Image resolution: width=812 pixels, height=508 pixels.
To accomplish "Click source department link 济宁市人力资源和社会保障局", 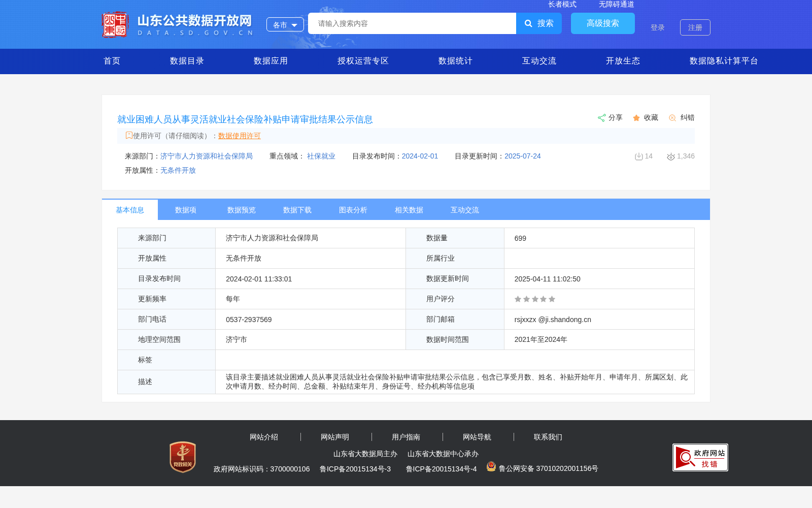I will 207,156.
